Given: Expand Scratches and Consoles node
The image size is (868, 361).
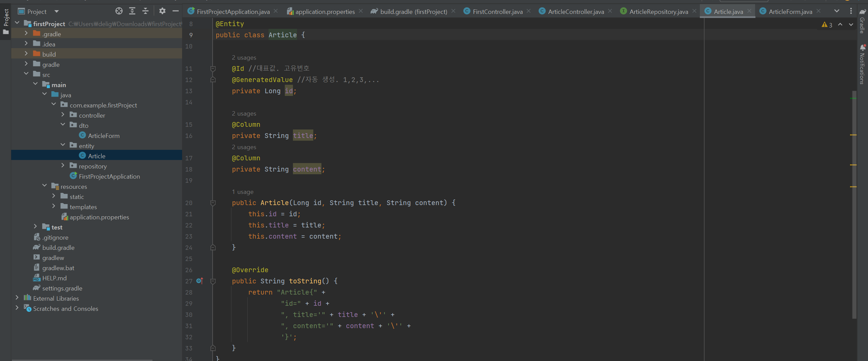Looking at the screenshot, I should click(x=17, y=308).
